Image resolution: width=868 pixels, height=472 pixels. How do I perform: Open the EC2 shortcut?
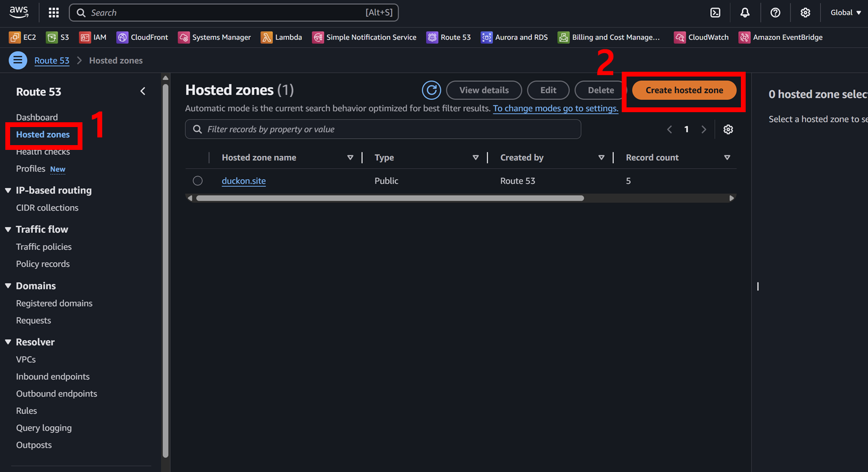[23, 37]
